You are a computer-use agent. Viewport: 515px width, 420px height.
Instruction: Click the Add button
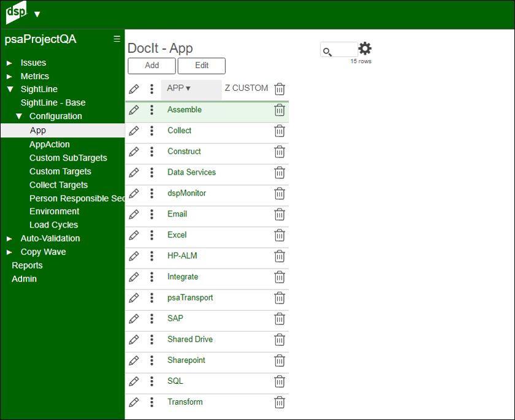152,66
